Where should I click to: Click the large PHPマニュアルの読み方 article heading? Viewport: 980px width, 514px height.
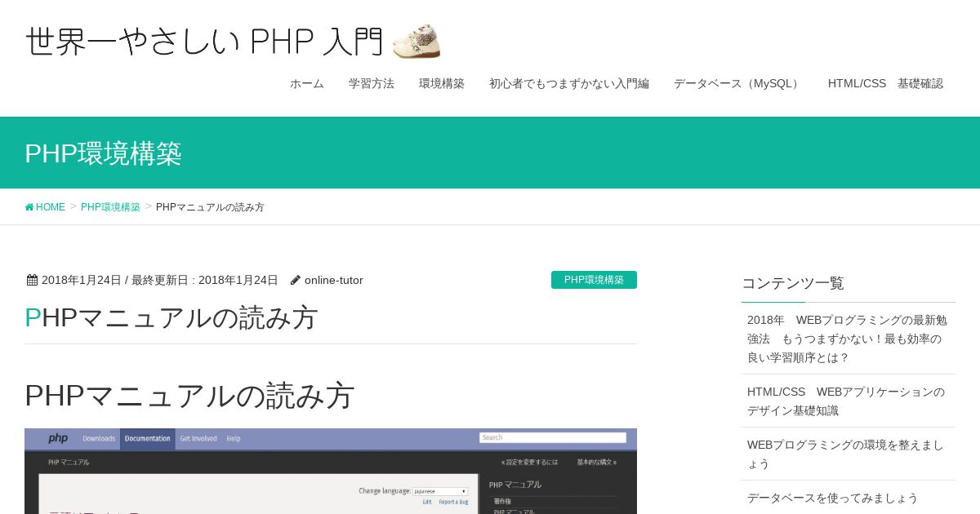coord(189,395)
